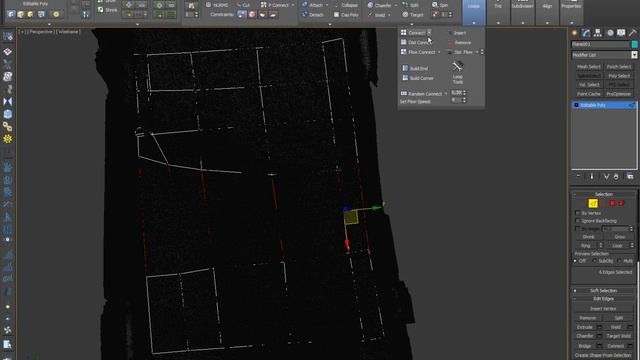Image resolution: width=640 pixels, height=360 pixels.
Task: Open the Properties ribbon panel
Action: [571, 12]
